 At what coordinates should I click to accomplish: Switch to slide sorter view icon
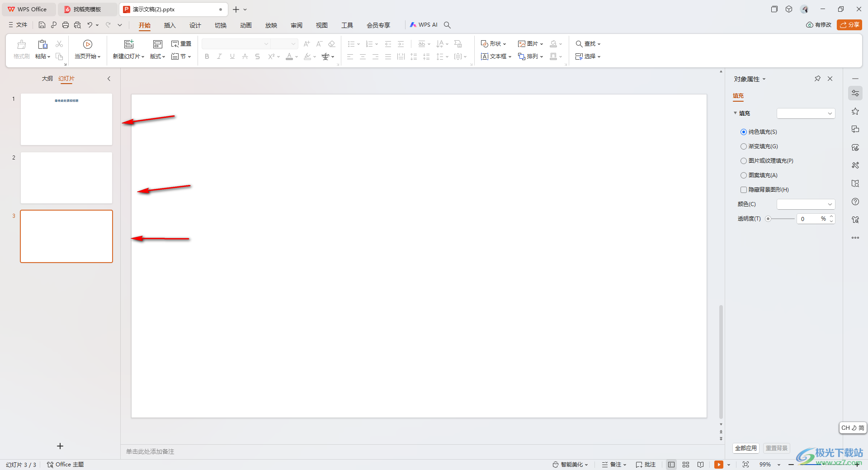click(686, 465)
